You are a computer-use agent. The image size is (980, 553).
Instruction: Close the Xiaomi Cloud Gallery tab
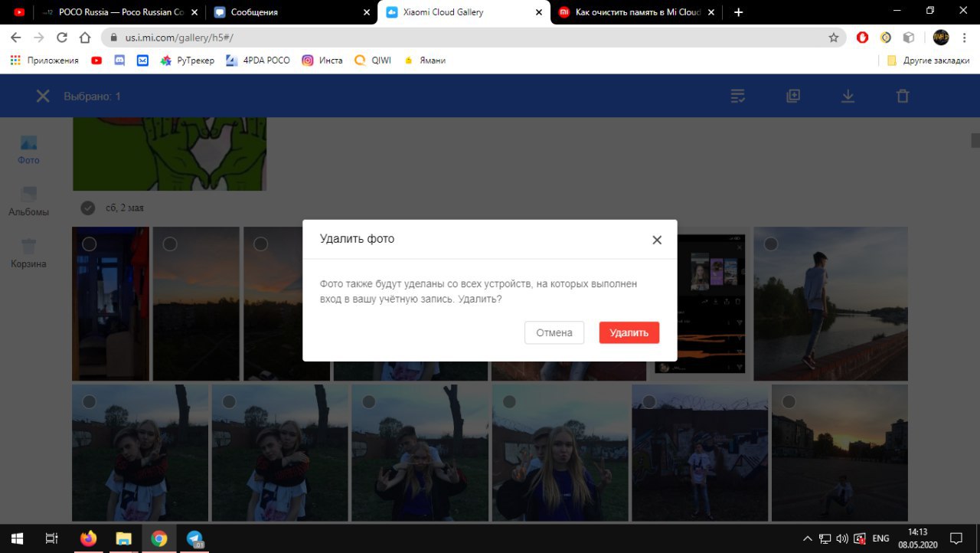[539, 12]
